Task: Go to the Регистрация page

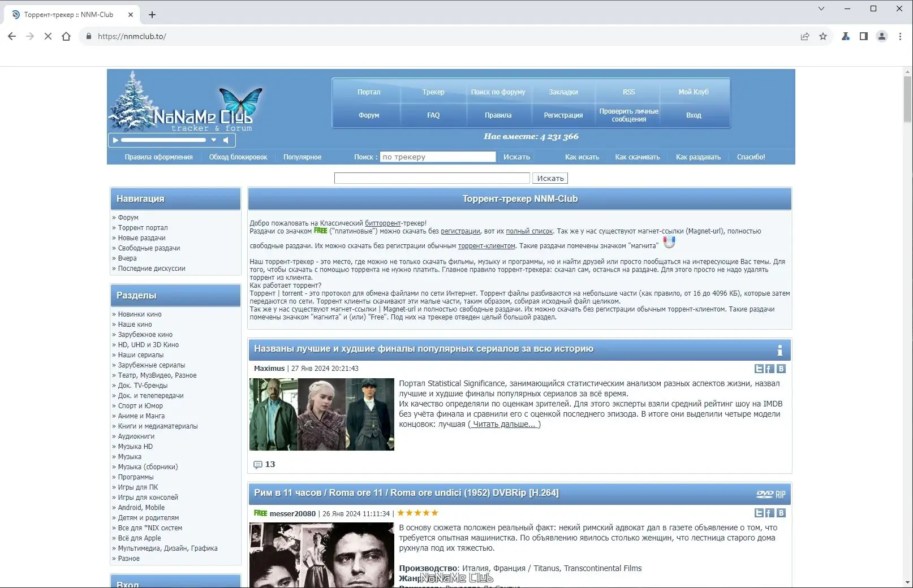Action: (x=563, y=115)
